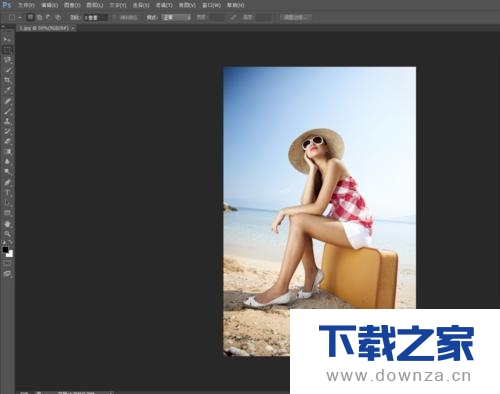Select the Zoom tool
The image size is (500, 394).
pyautogui.click(x=7, y=234)
